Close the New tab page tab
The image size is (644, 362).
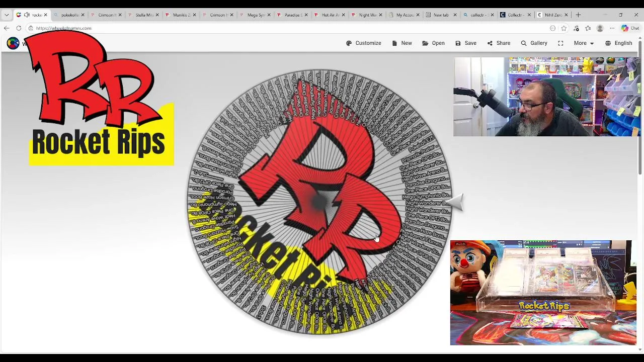[455, 15]
